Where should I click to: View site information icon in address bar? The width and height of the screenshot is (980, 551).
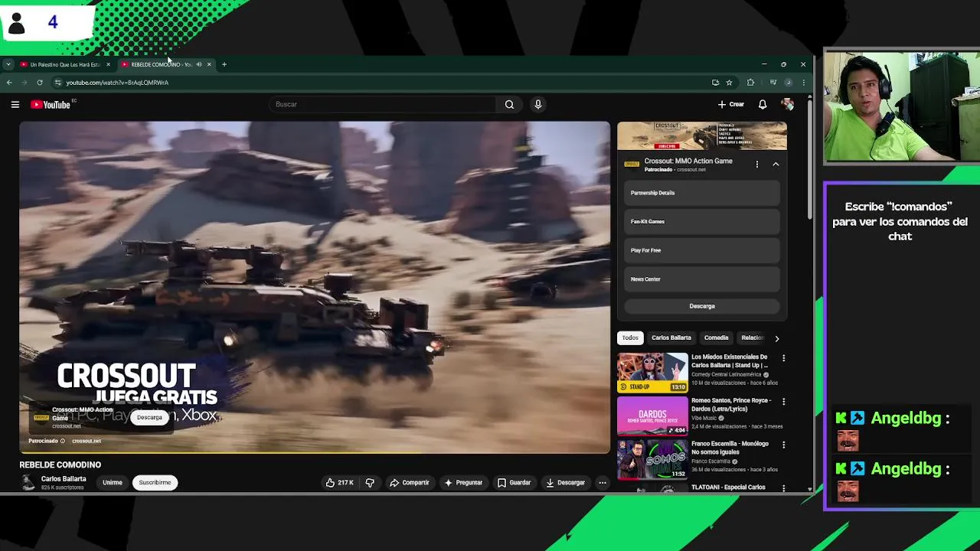coord(57,83)
